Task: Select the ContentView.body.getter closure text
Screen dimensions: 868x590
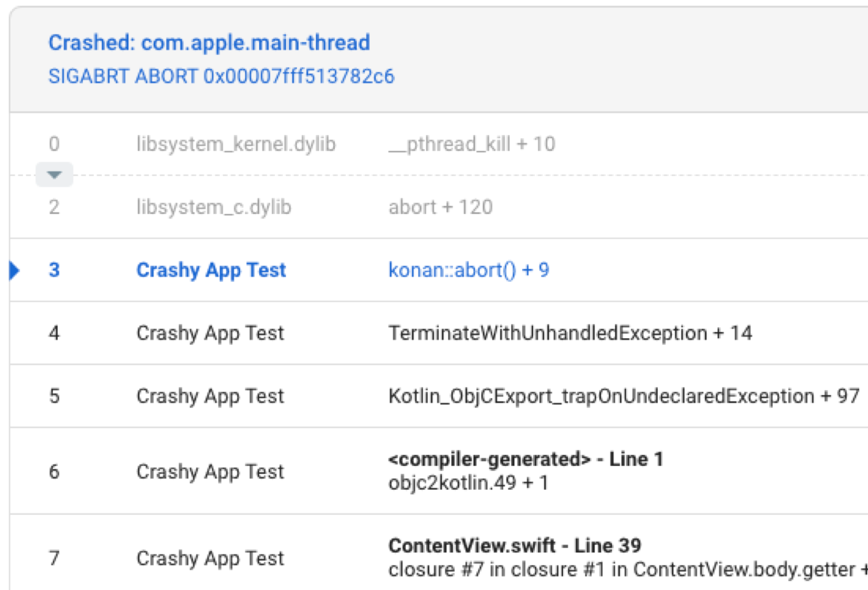Action: [x=621, y=570]
